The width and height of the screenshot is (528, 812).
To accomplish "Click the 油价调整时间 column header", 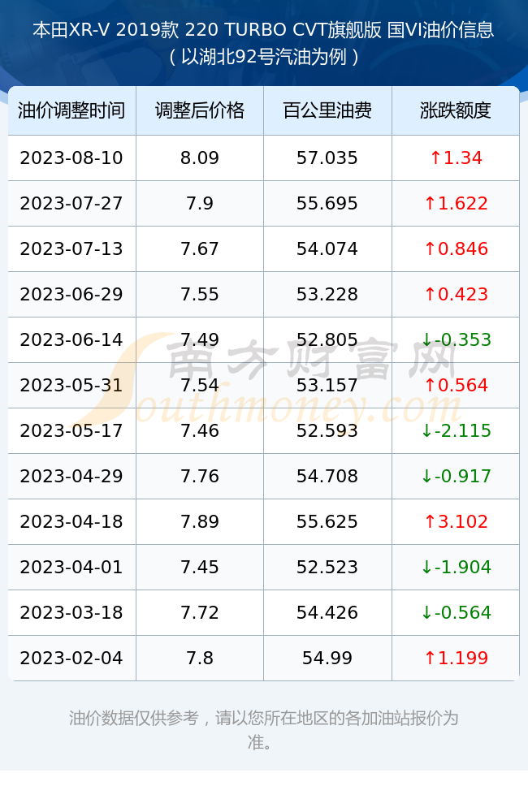I will click(x=71, y=110).
